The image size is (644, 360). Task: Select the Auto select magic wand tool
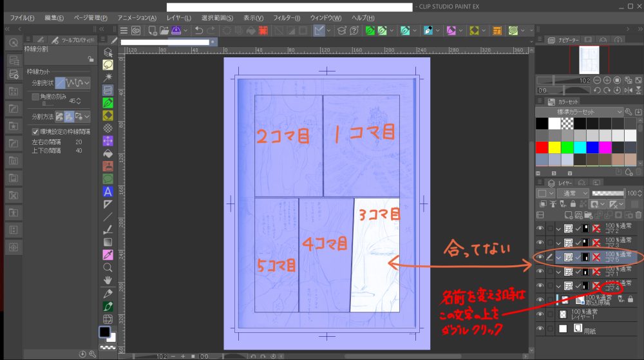coord(108,77)
